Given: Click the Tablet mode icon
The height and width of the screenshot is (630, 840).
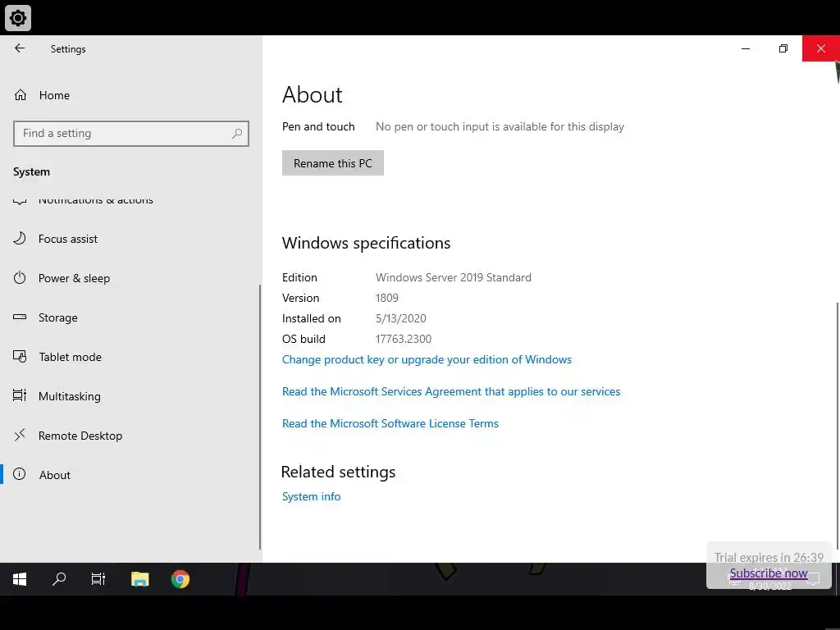Looking at the screenshot, I should [x=20, y=356].
